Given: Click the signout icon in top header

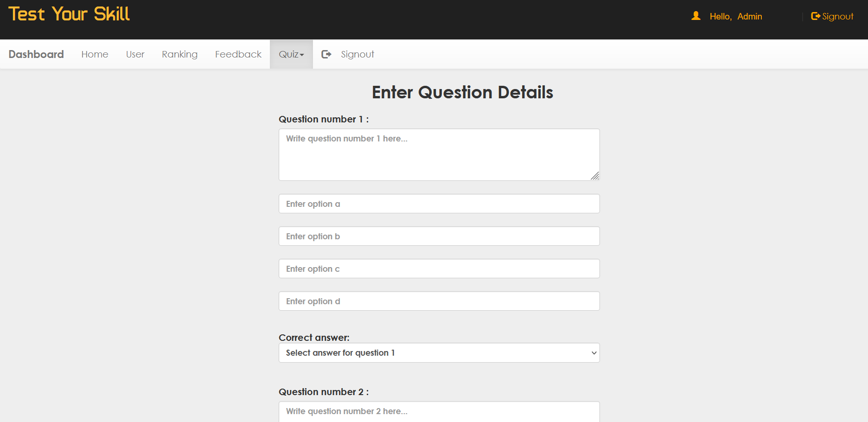Looking at the screenshot, I should (815, 16).
